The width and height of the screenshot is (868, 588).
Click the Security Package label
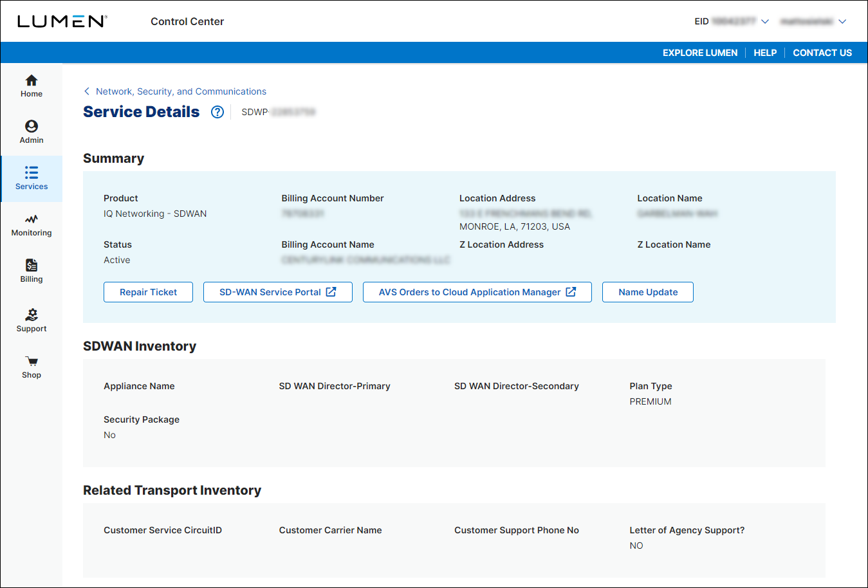(142, 419)
